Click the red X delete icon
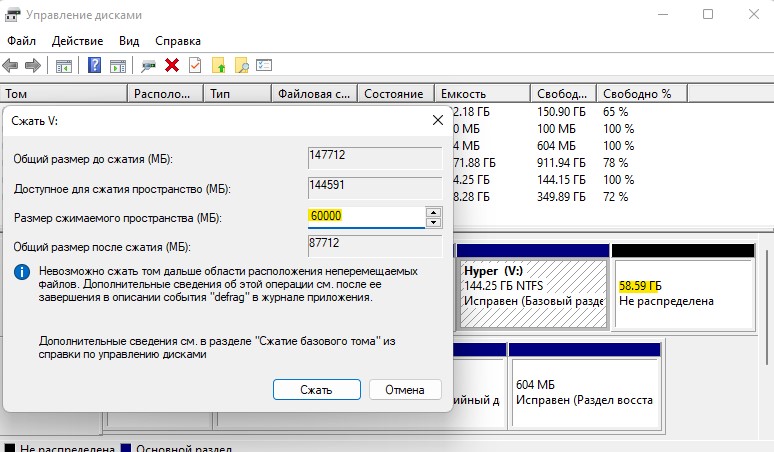 tap(172, 65)
